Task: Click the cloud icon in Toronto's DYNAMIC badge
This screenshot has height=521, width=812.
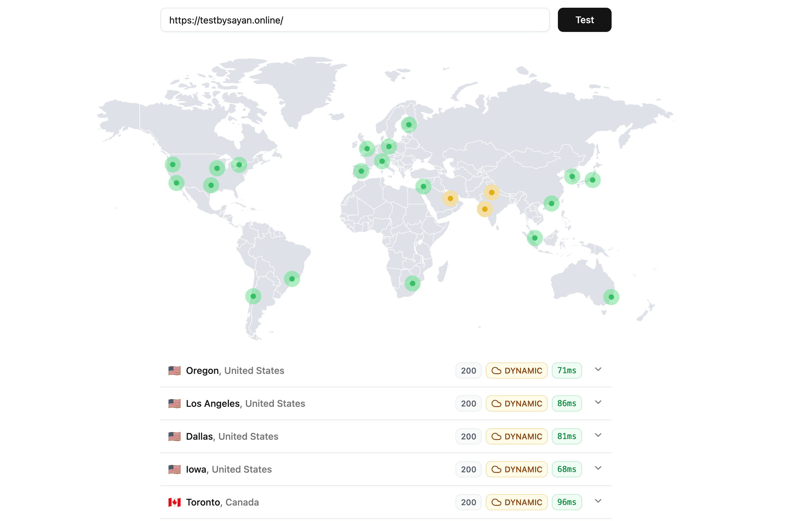Action: coord(496,502)
